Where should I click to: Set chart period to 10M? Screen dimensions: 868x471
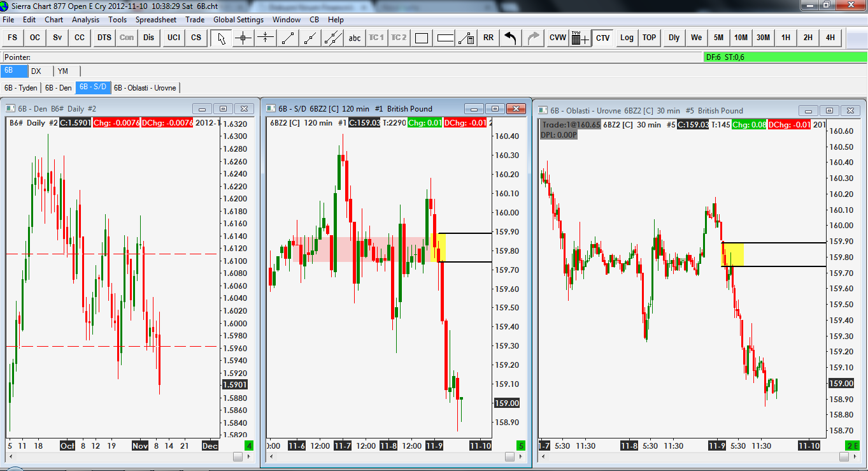click(x=741, y=38)
